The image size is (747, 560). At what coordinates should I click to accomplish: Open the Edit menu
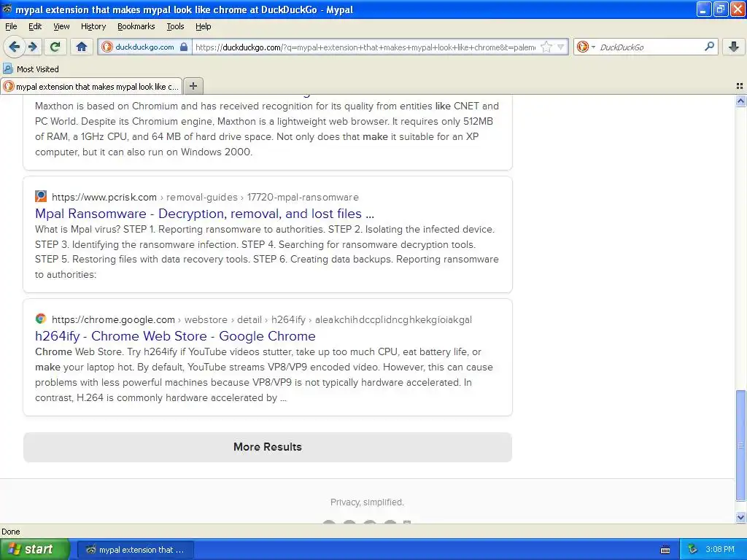(35, 26)
